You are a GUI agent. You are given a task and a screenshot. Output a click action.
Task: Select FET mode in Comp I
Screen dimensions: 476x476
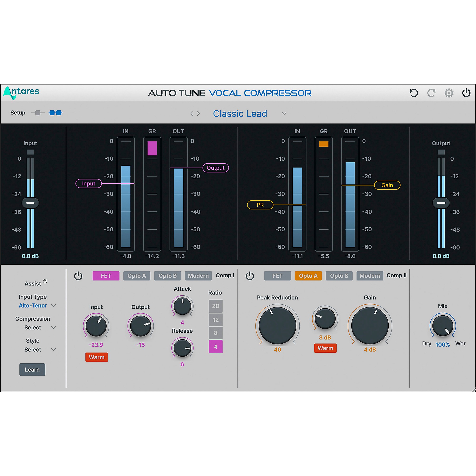point(106,276)
